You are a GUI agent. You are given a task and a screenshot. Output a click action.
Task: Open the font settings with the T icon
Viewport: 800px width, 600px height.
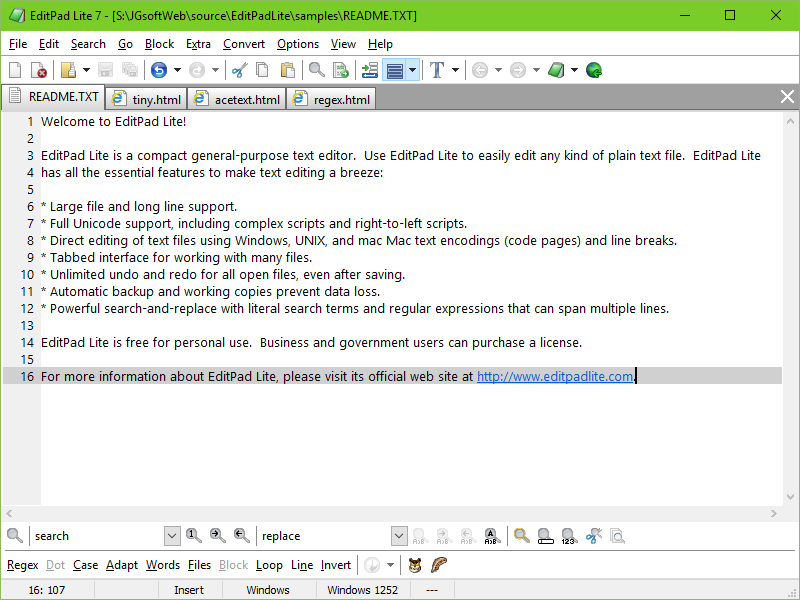[436, 70]
